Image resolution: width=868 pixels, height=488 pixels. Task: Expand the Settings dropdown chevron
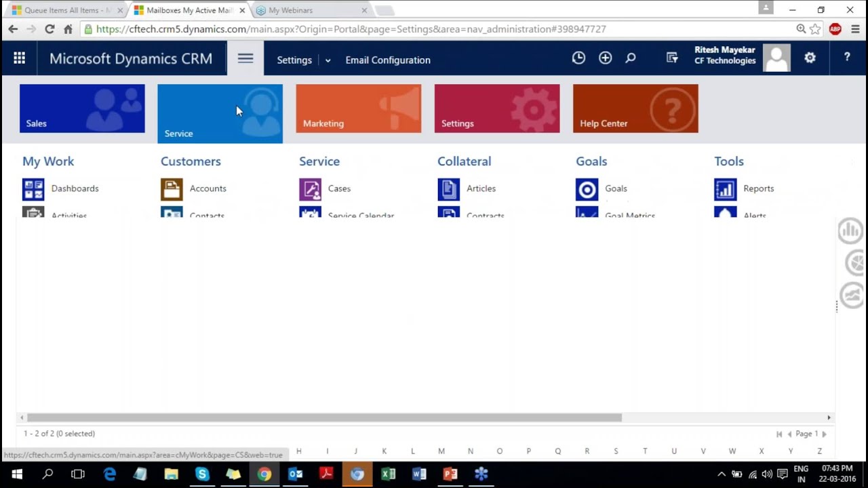coord(328,60)
